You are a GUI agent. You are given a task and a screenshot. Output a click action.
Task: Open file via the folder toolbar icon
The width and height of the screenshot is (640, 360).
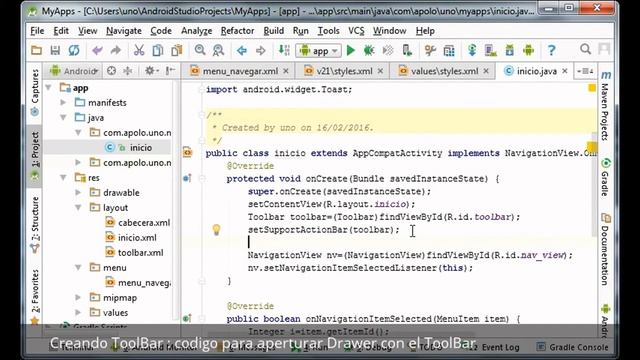pyautogui.click(x=36, y=51)
